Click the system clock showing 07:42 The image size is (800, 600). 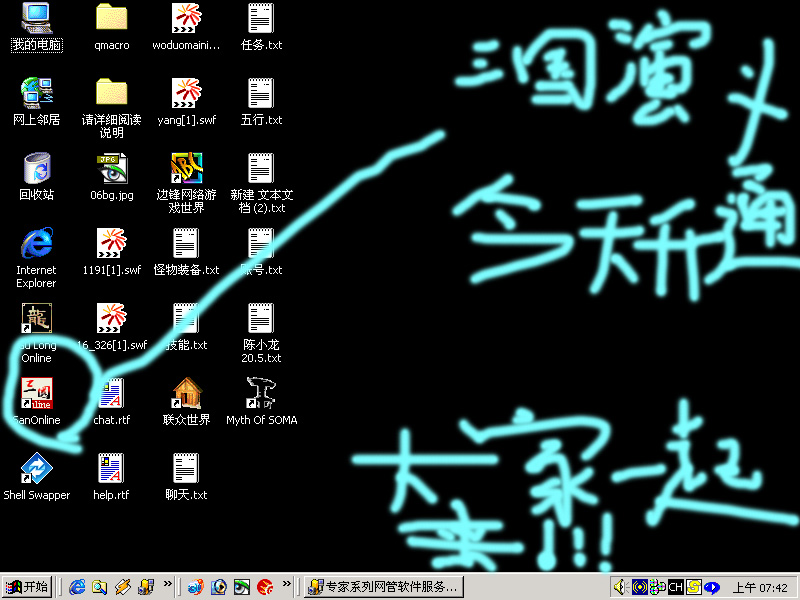click(x=760, y=587)
